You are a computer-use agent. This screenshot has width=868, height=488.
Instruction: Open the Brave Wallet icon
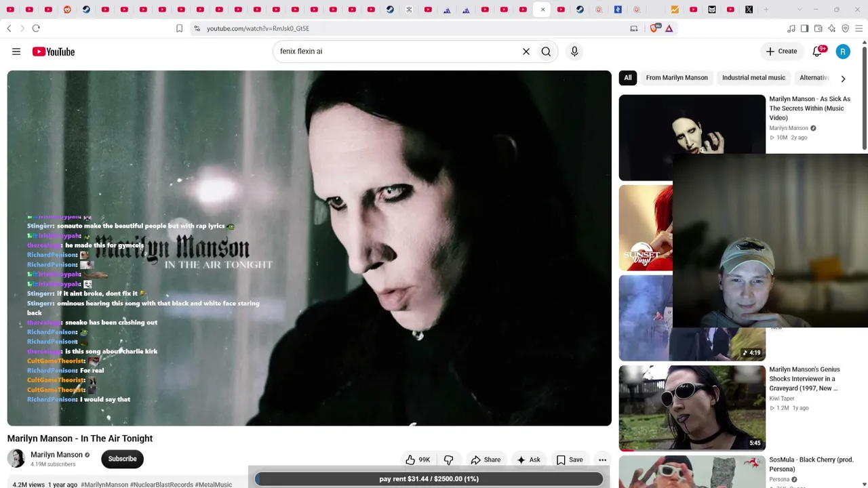[x=818, y=28]
